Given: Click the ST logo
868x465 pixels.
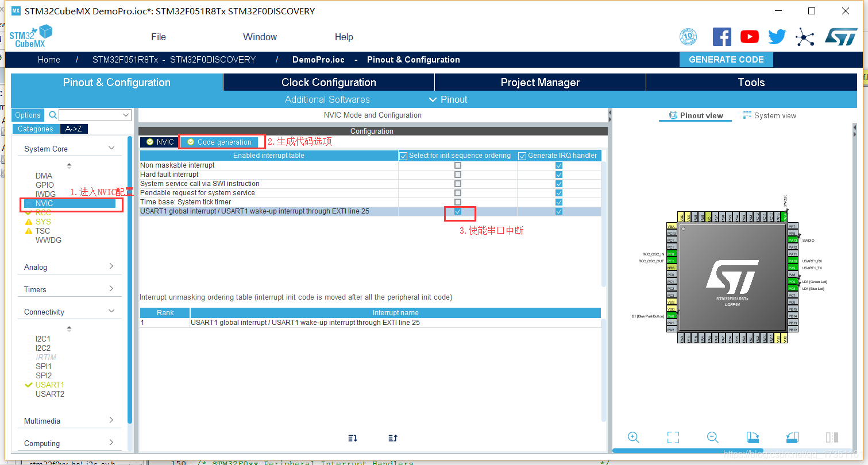Looking at the screenshot, I should 841,37.
